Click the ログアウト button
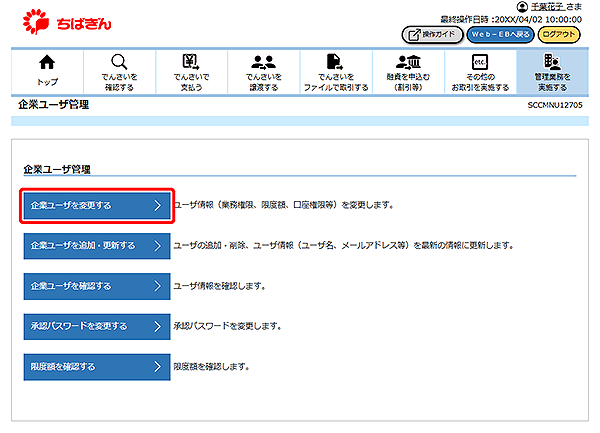The image size is (600, 433). pyautogui.click(x=559, y=35)
